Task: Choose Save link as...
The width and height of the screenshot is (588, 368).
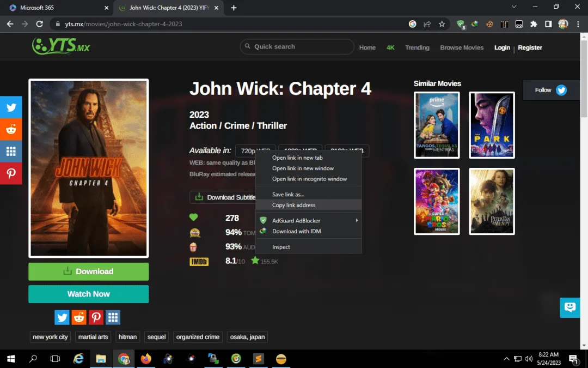Action: [x=309, y=195]
